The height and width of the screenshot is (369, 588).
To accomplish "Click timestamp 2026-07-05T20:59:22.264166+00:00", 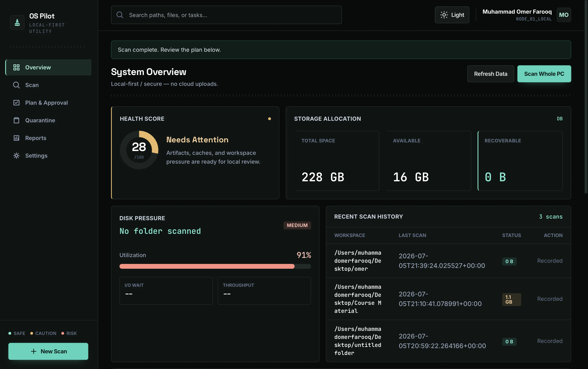I will click(x=442, y=341).
